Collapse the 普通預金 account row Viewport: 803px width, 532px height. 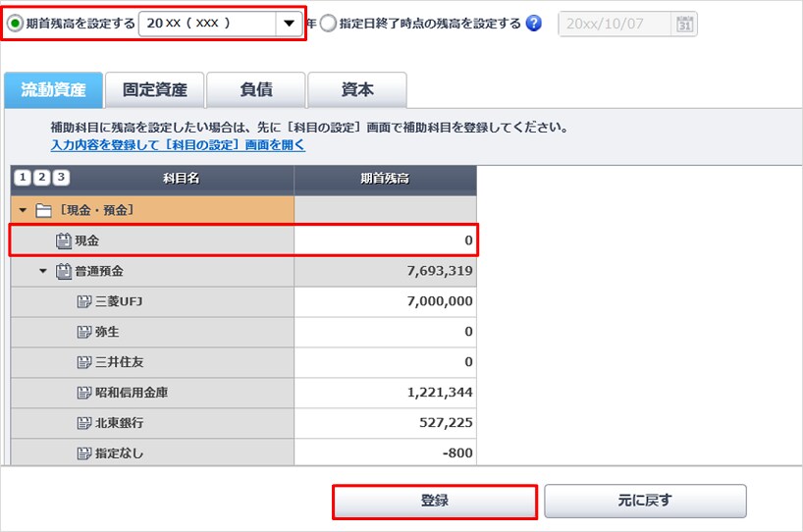(43, 271)
